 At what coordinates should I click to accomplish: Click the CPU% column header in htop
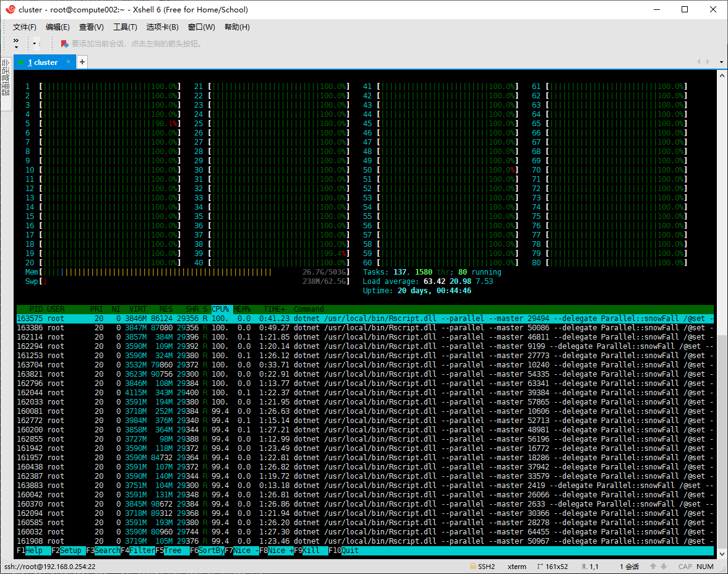[x=221, y=309]
